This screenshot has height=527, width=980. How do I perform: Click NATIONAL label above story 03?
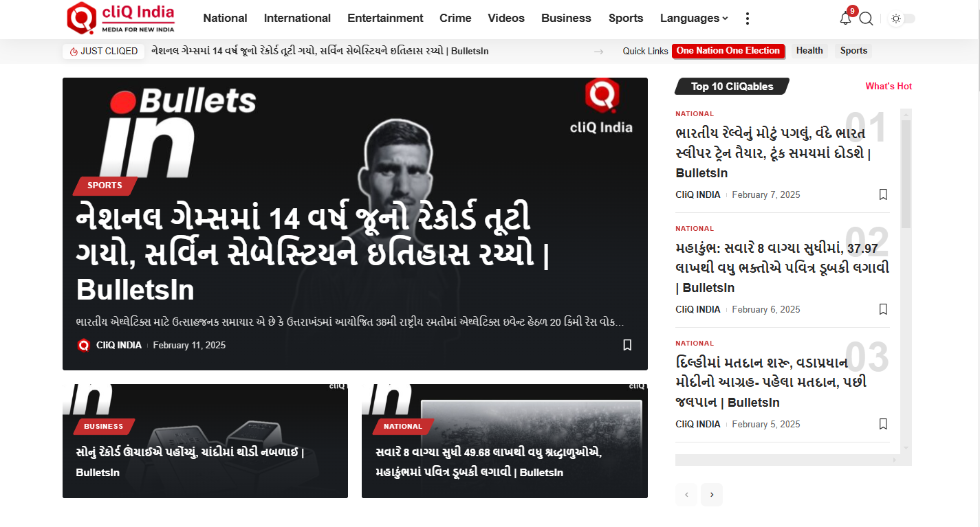click(x=695, y=344)
